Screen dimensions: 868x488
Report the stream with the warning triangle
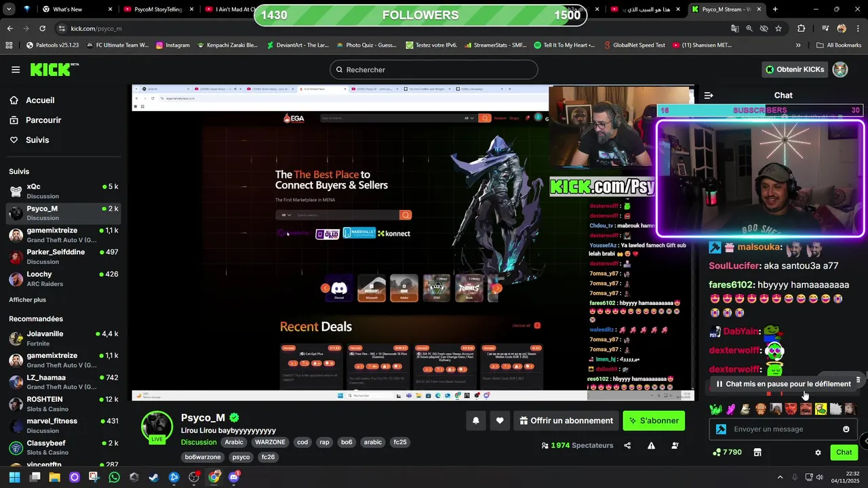pos(651,445)
